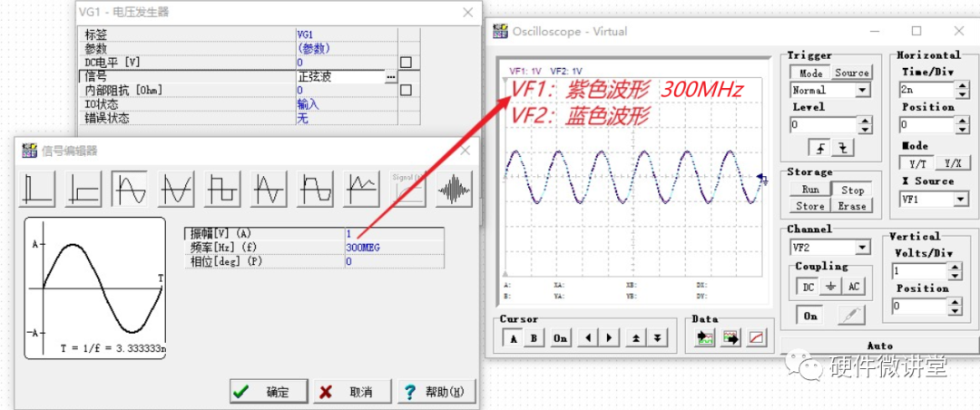
Task: Click the ground coupling icon
Action: [x=831, y=287]
